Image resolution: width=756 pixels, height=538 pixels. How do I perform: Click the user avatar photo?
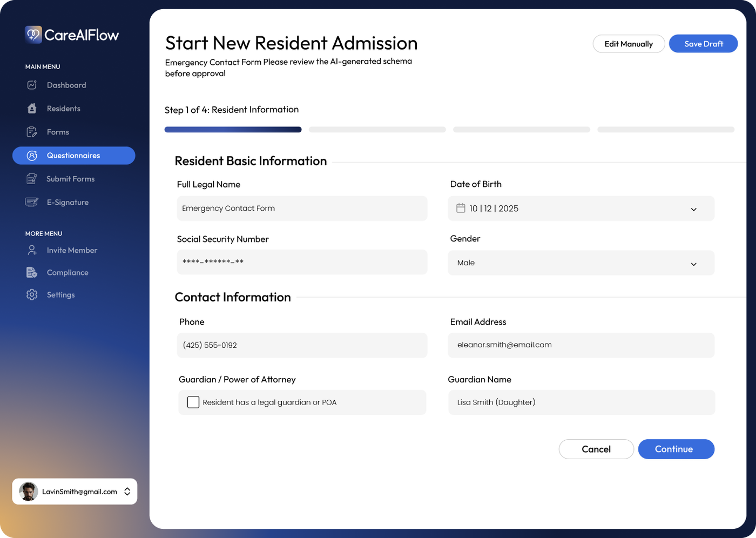point(29,492)
